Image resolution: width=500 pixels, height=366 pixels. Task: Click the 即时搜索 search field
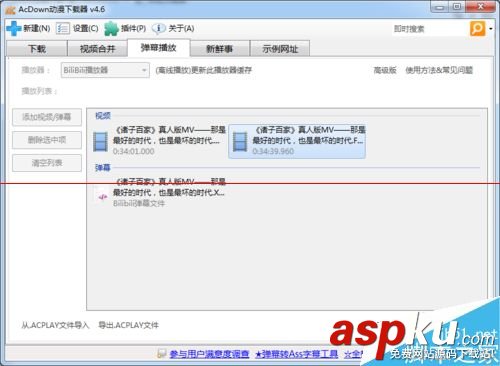pyautogui.click(x=430, y=29)
